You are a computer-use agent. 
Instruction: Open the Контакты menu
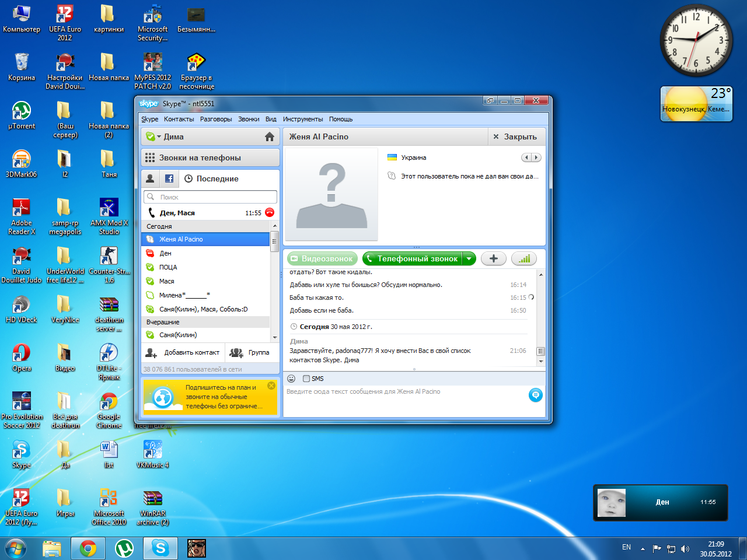point(179,119)
